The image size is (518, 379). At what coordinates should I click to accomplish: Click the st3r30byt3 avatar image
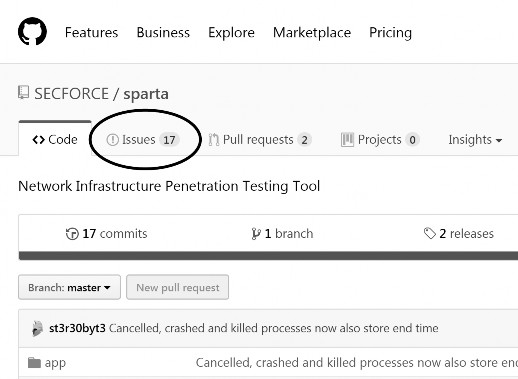click(37, 329)
